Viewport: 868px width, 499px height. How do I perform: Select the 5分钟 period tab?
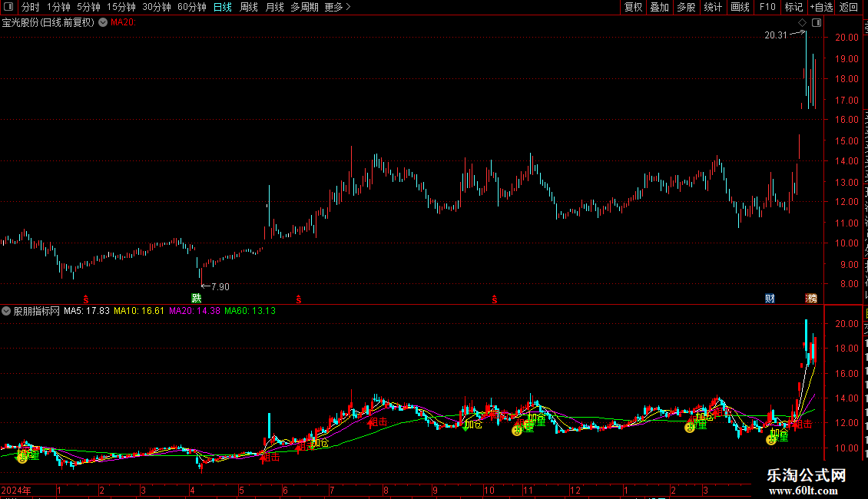coord(88,7)
